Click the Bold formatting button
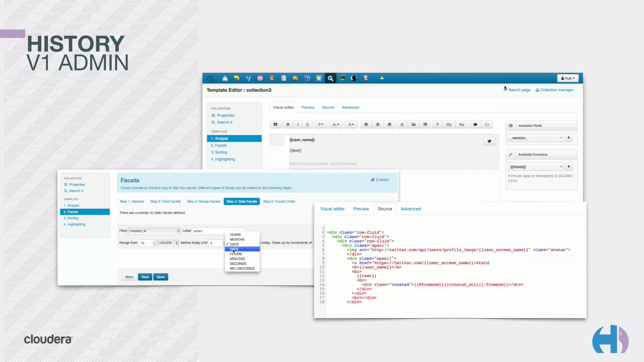Image resolution: width=644 pixels, height=362 pixels. tap(287, 124)
